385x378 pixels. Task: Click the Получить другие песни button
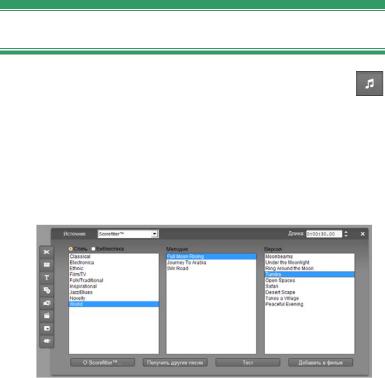[175, 363]
